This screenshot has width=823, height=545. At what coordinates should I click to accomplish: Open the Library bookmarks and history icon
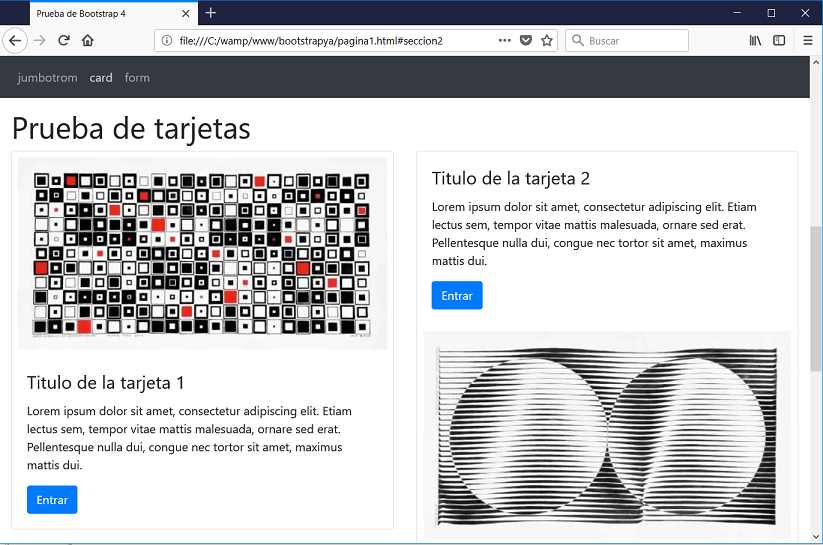(755, 40)
